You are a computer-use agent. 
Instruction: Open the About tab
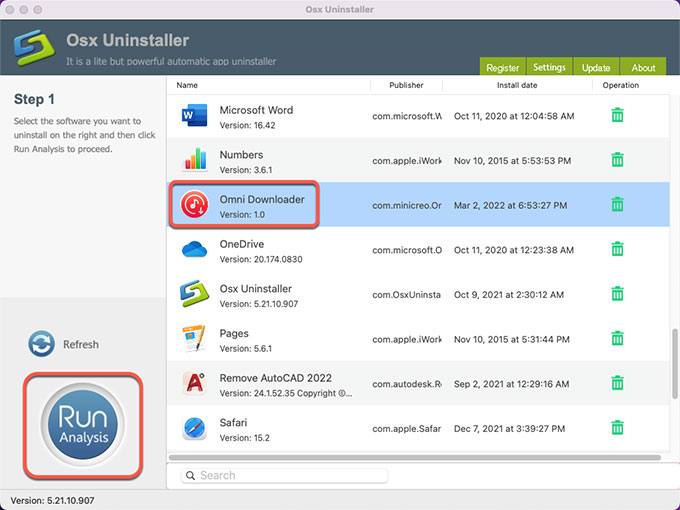[x=643, y=67]
